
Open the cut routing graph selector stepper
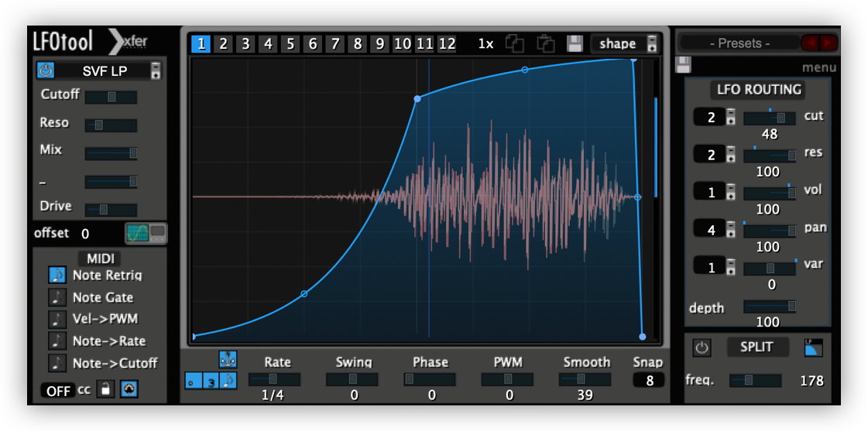tap(731, 117)
